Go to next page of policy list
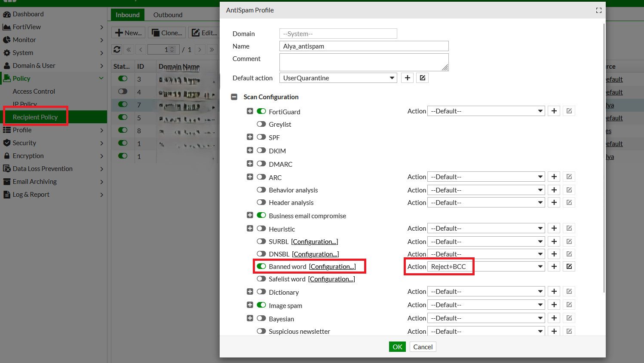 pos(199,49)
